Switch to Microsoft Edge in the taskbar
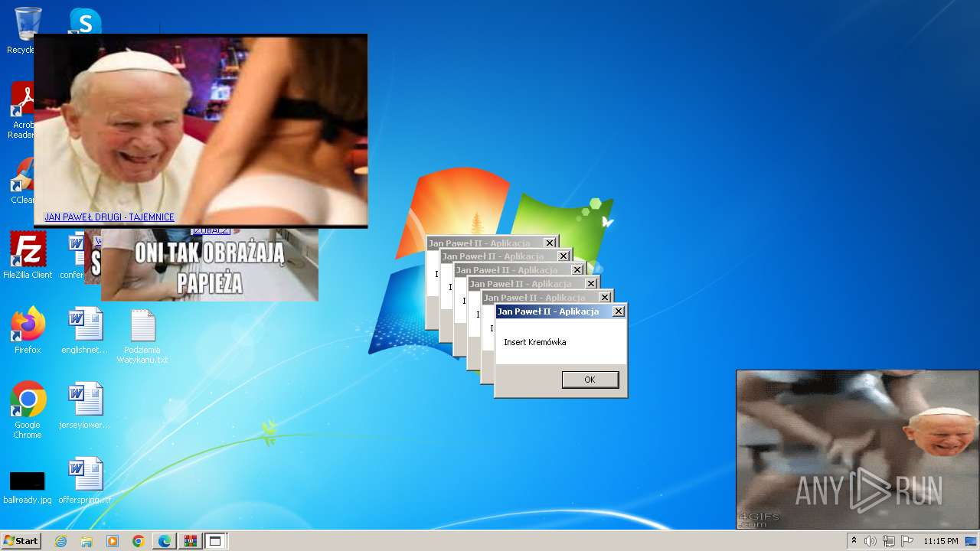980x551 pixels. tap(165, 541)
